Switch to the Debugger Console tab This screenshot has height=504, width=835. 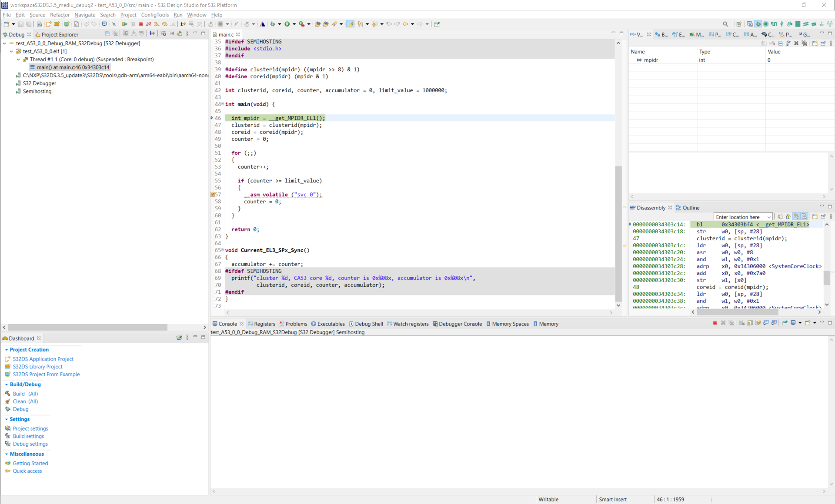click(x=460, y=324)
